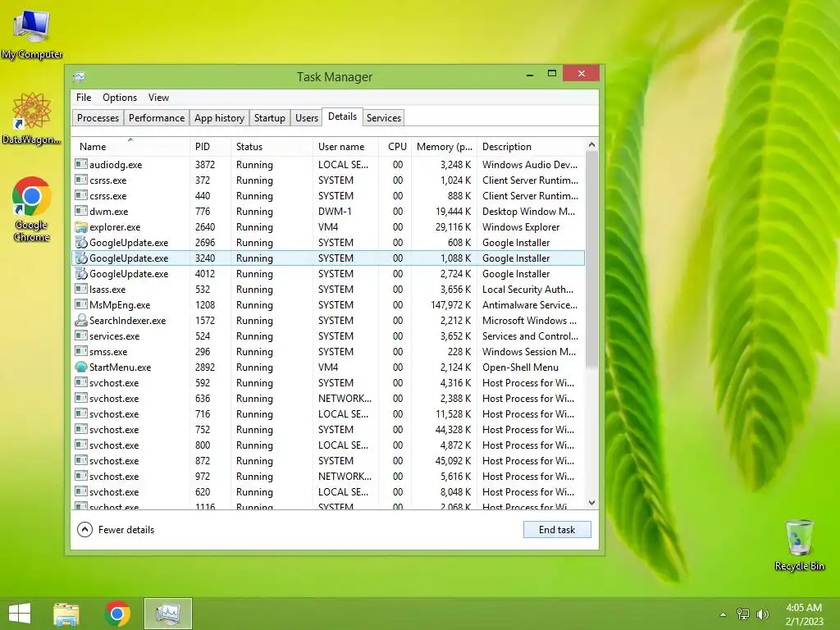Click the Task Manager title bar icon
This screenshot has width=840, height=630.
(x=80, y=76)
